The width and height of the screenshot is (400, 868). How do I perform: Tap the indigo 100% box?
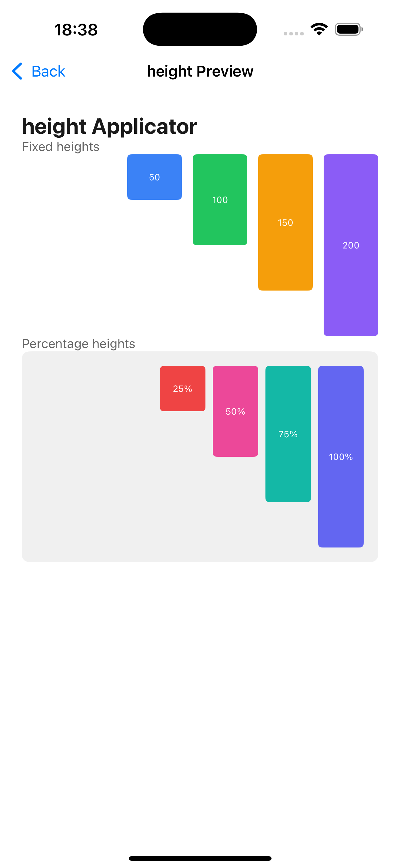(341, 457)
